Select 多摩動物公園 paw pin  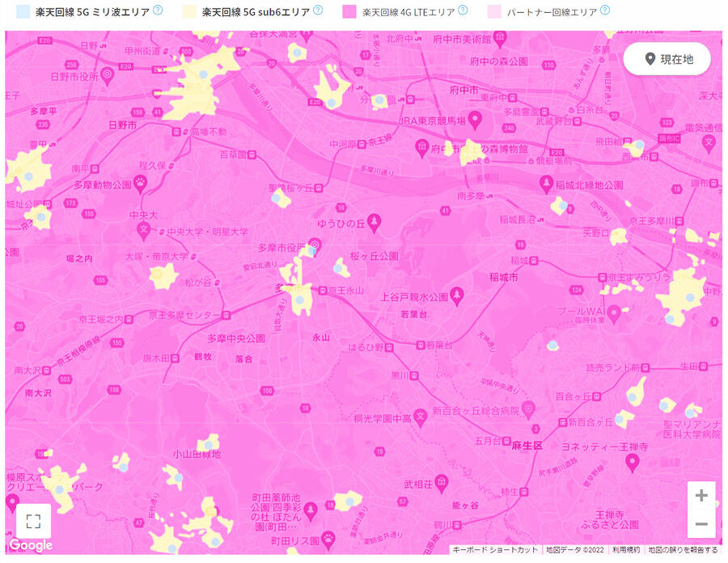click(x=140, y=184)
